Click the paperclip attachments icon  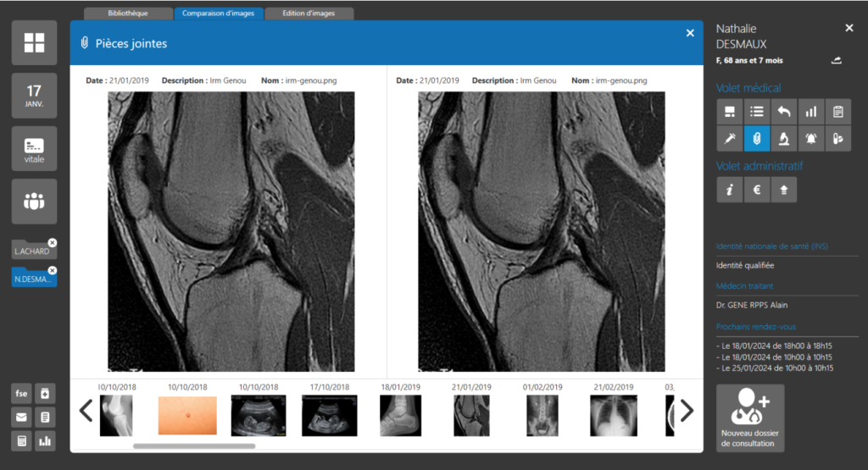757,138
